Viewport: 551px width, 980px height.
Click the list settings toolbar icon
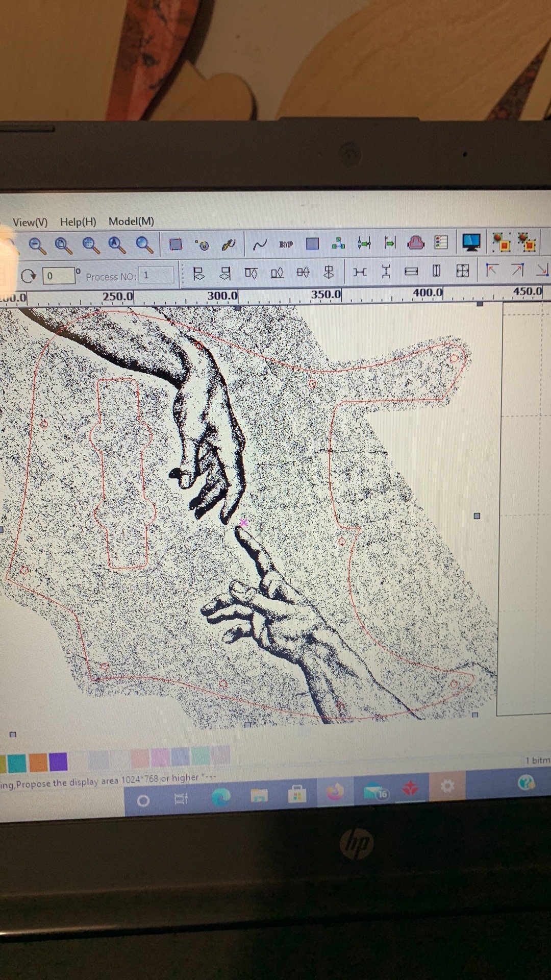click(441, 241)
